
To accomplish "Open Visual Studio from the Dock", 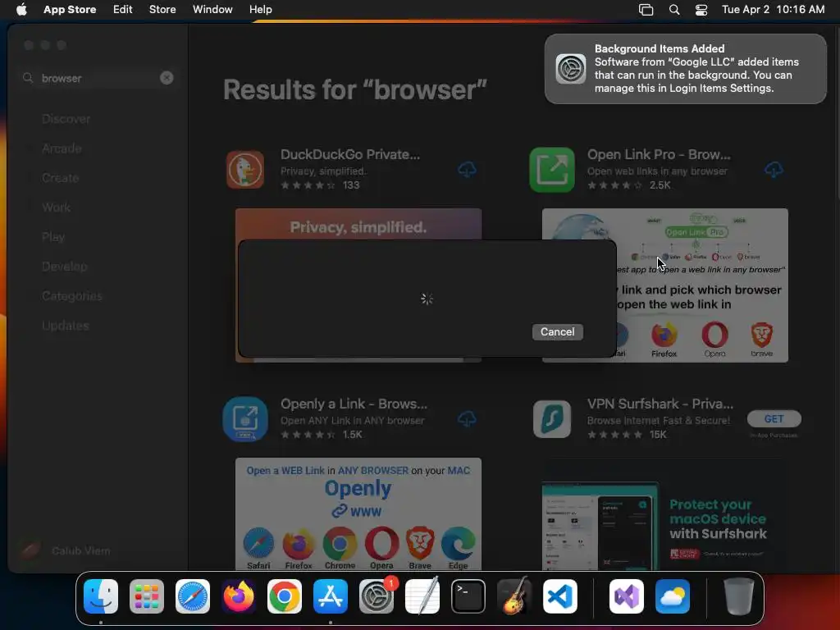I will 627,596.
